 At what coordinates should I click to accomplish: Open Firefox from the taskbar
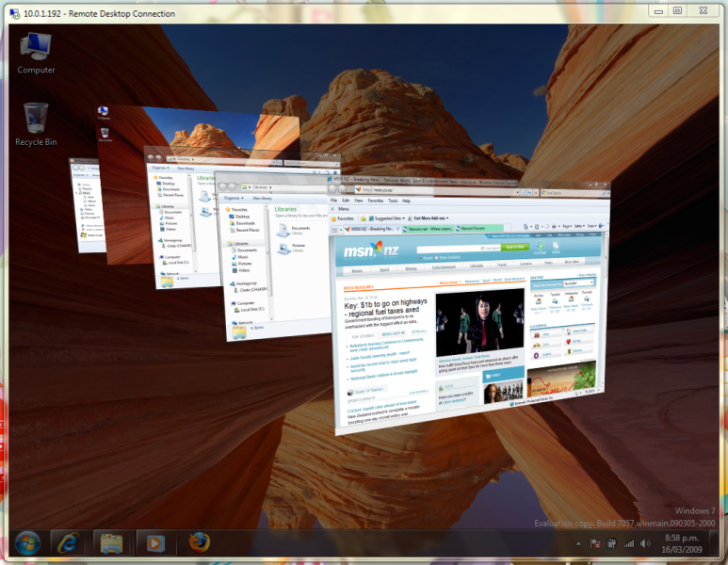pos(198,542)
